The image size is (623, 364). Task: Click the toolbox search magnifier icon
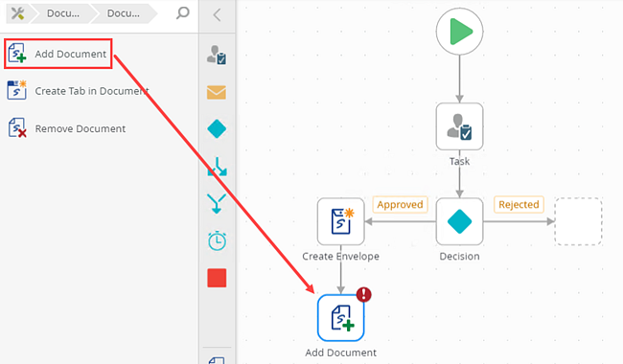(x=182, y=13)
